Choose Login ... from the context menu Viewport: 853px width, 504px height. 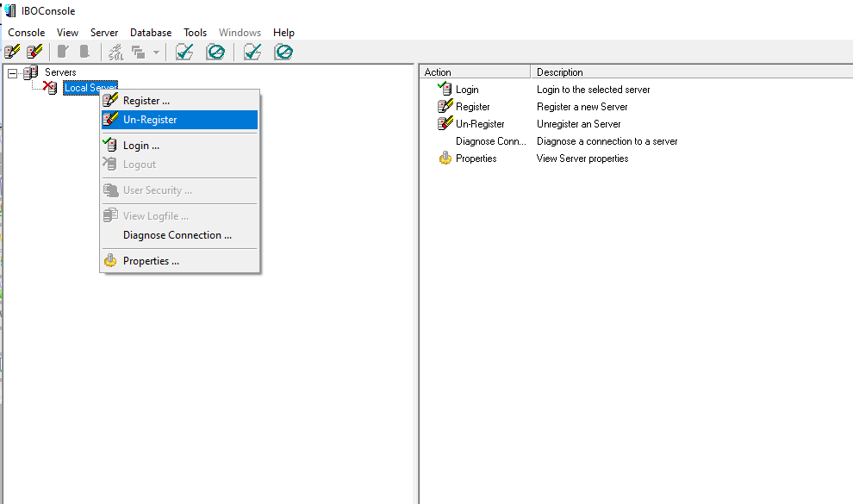pyautogui.click(x=179, y=145)
